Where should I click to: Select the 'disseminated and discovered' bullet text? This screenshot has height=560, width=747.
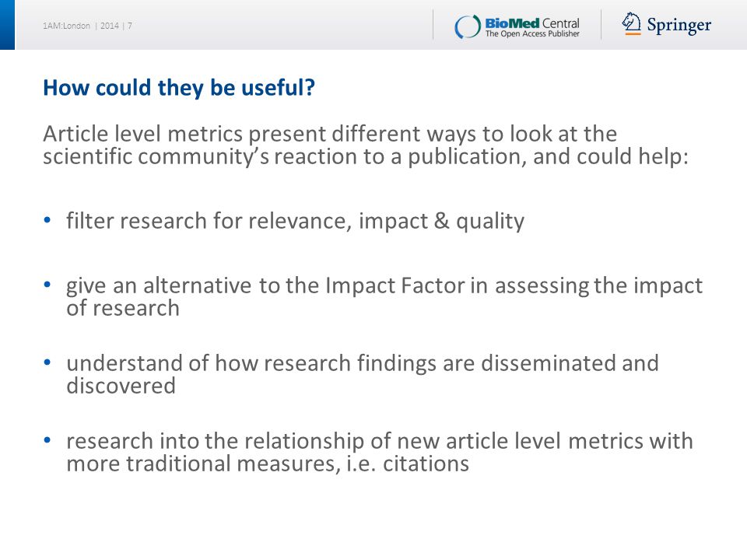363,374
